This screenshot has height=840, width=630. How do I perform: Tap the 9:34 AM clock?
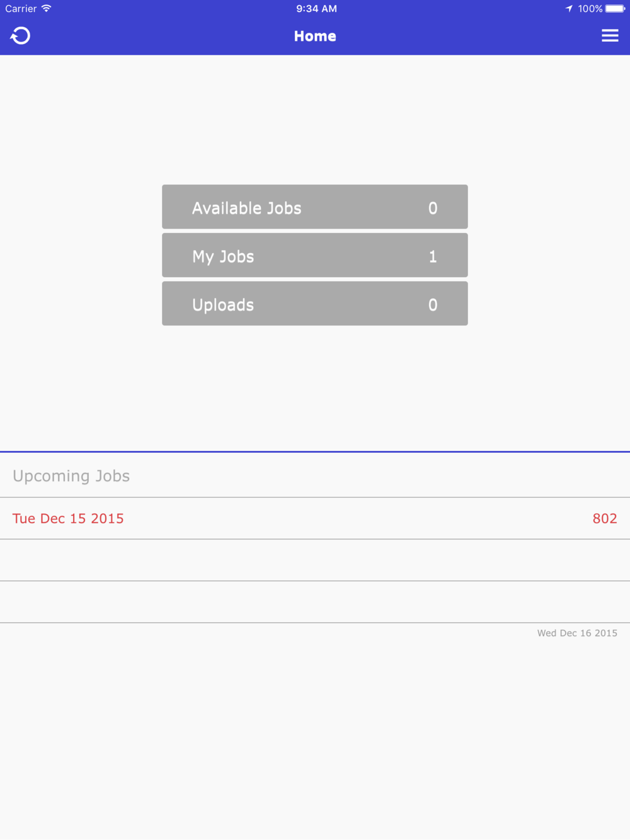coord(316,9)
